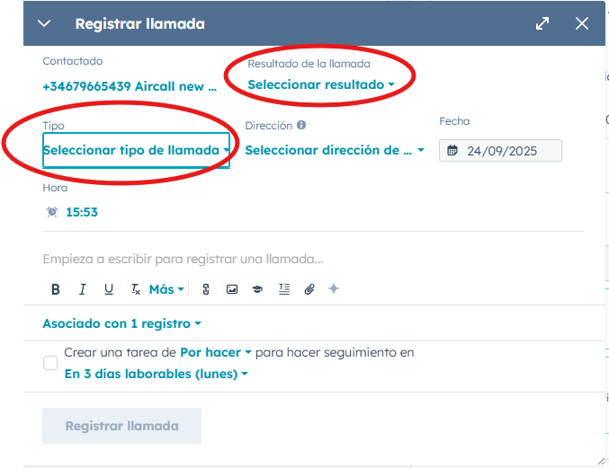This screenshot has height=468, width=609.
Task: Enable the create follow-up task checkbox
Action: click(50, 363)
